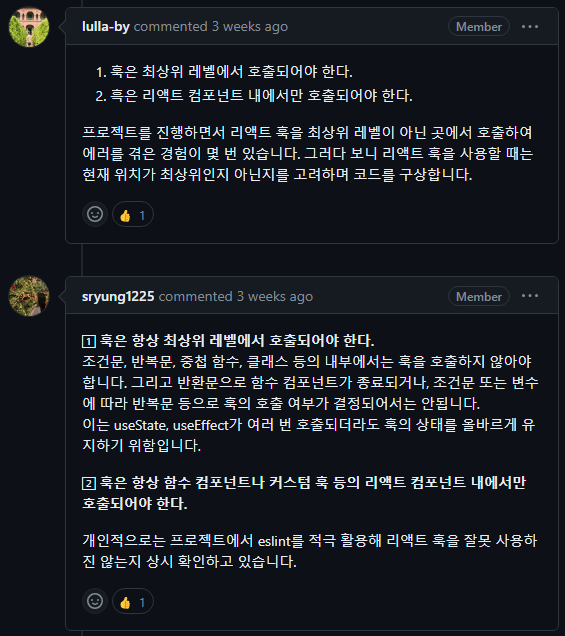This screenshot has width=565, height=636.
Task: Click the Member badge on sryung1225's comment
Action: [x=479, y=297]
